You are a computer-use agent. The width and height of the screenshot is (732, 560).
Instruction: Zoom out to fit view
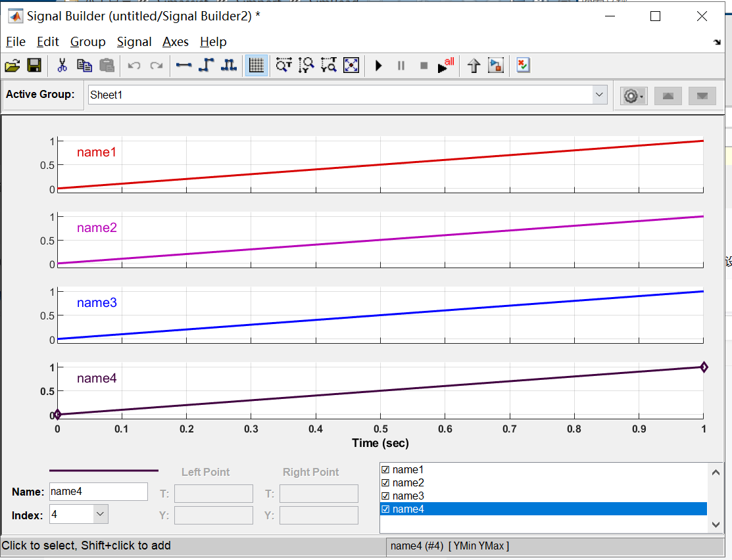click(351, 65)
